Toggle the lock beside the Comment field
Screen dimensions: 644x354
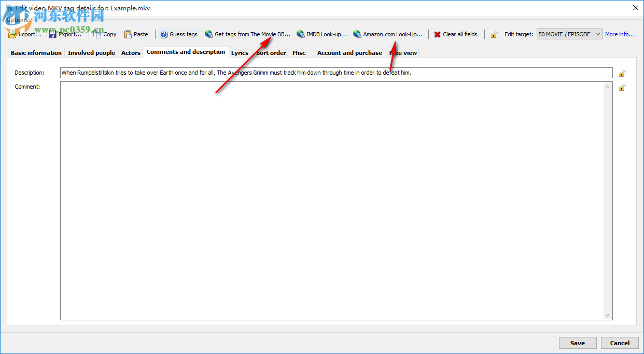pos(622,88)
